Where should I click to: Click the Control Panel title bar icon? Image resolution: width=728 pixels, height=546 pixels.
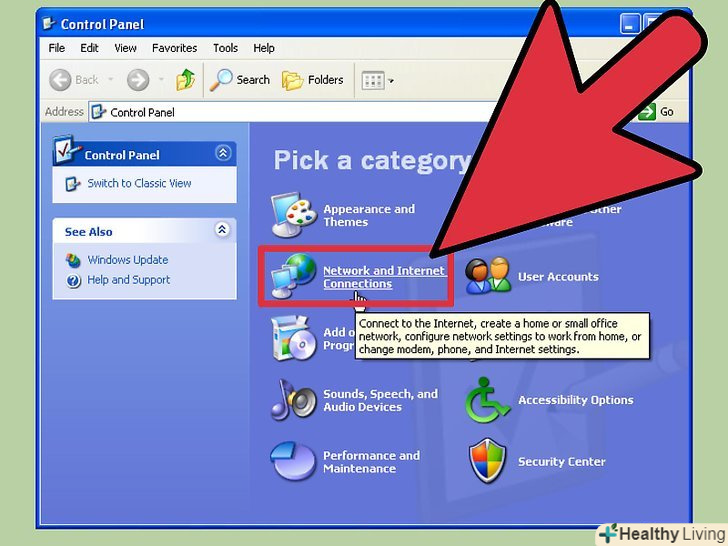point(49,24)
